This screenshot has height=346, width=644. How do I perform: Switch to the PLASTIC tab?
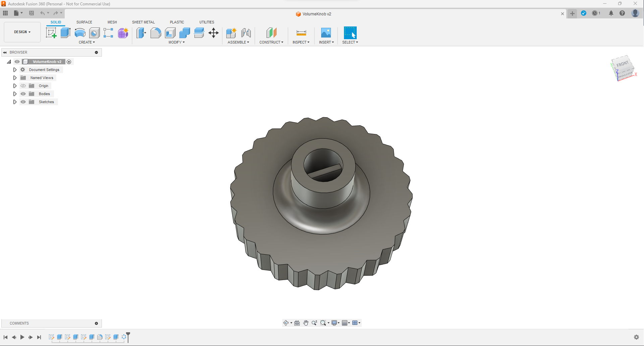(177, 22)
